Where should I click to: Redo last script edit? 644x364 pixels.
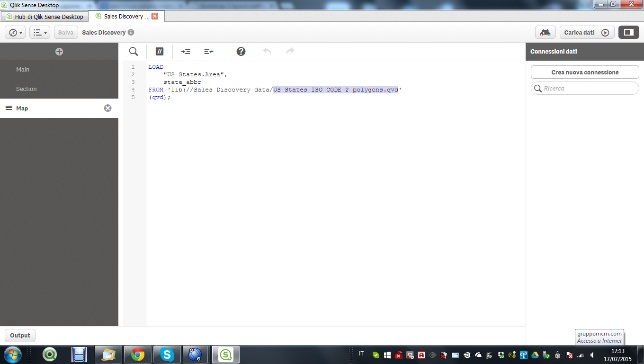point(290,51)
